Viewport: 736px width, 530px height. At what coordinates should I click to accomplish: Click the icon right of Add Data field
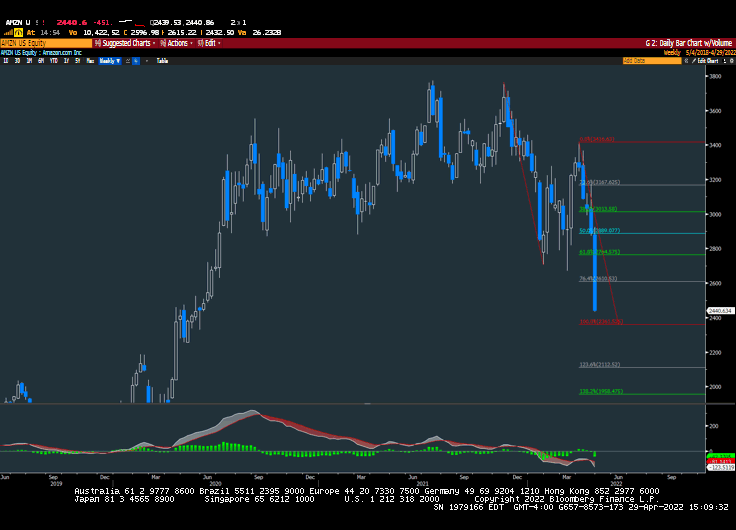click(x=686, y=61)
